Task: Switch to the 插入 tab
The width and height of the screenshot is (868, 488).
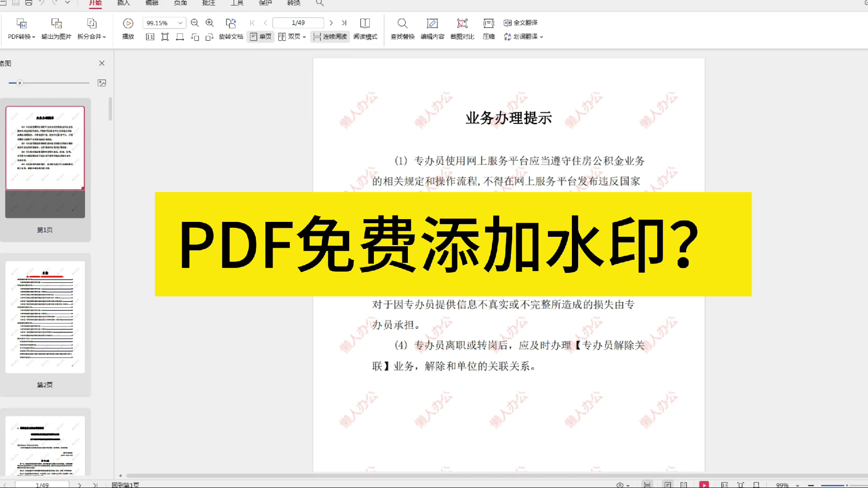Action: tap(123, 3)
